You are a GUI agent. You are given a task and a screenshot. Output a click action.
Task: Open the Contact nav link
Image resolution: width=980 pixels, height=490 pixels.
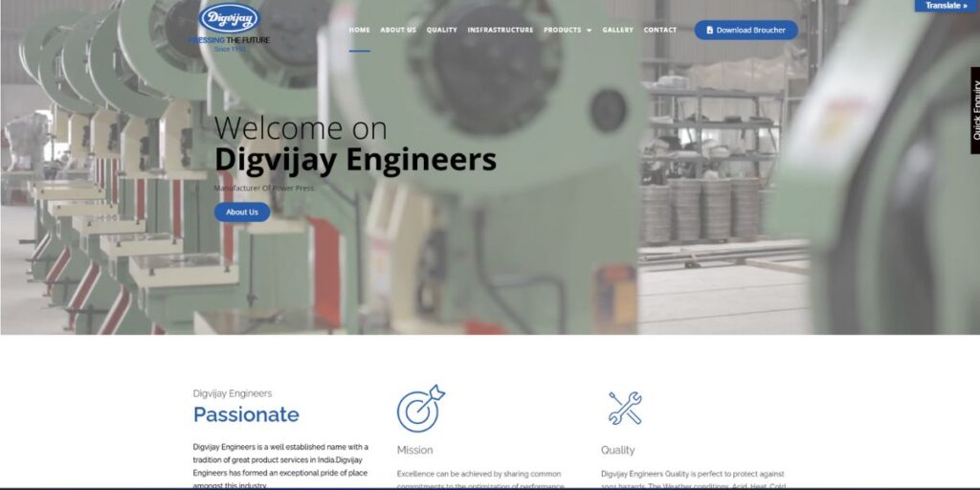pyautogui.click(x=660, y=30)
